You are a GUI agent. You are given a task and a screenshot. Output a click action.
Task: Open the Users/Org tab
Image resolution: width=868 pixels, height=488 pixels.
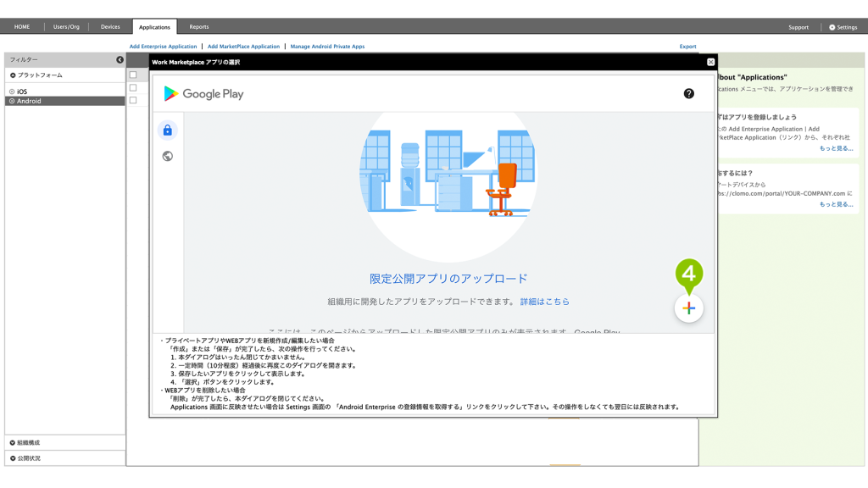tap(66, 26)
